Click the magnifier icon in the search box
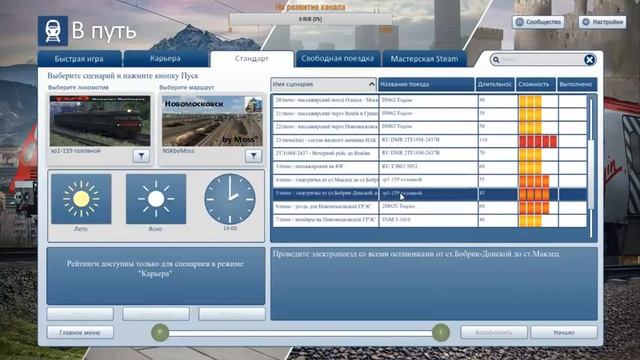This screenshot has width=640, height=360. [496, 60]
